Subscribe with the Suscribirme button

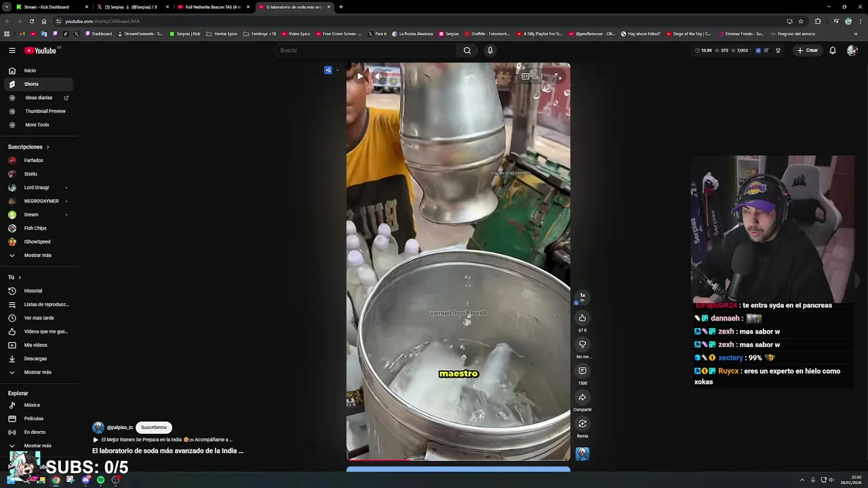(x=154, y=428)
